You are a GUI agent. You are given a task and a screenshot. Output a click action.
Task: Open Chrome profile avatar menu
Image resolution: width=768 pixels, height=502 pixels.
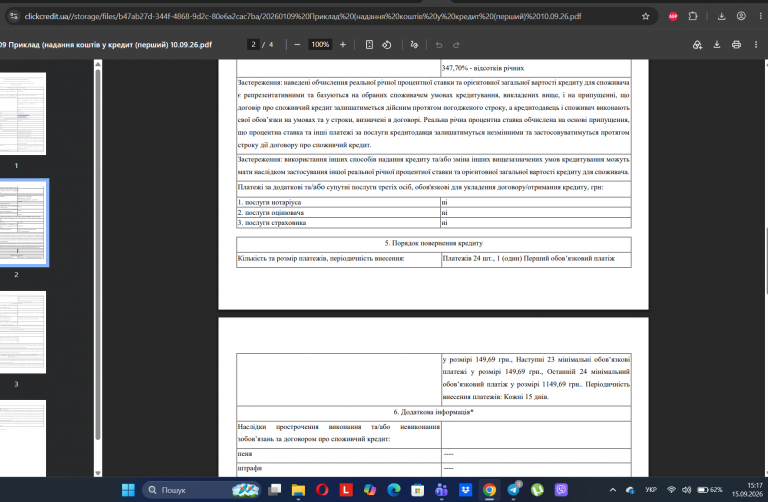click(741, 16)
